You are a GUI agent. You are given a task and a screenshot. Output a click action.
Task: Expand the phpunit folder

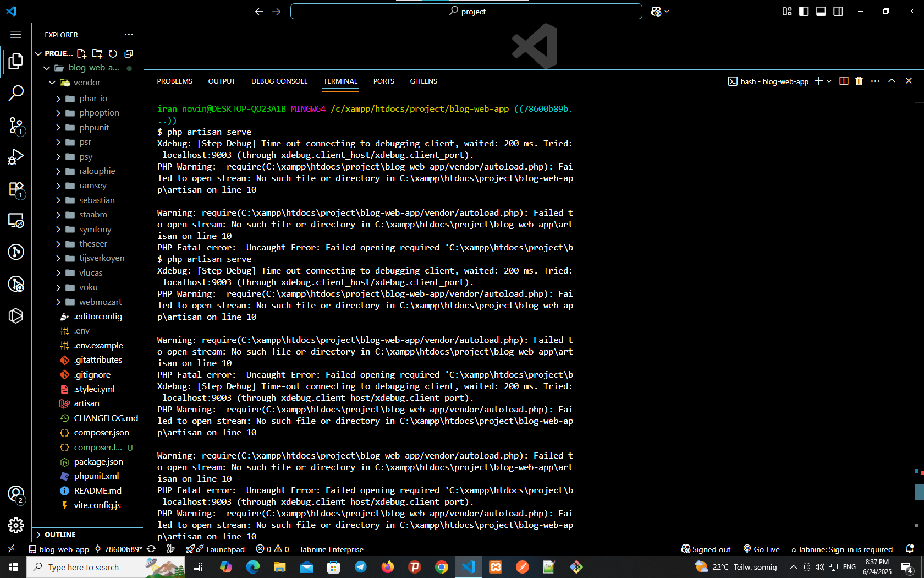click(58, 128)
